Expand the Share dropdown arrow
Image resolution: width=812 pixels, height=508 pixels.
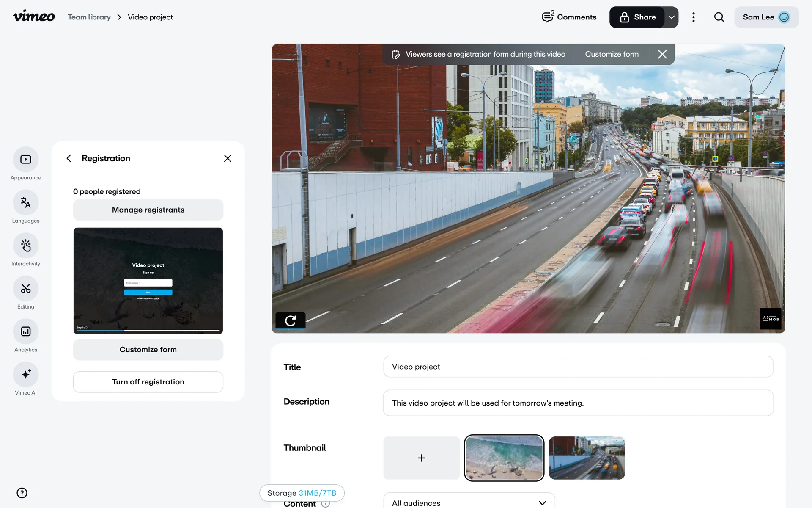point(671,17)
